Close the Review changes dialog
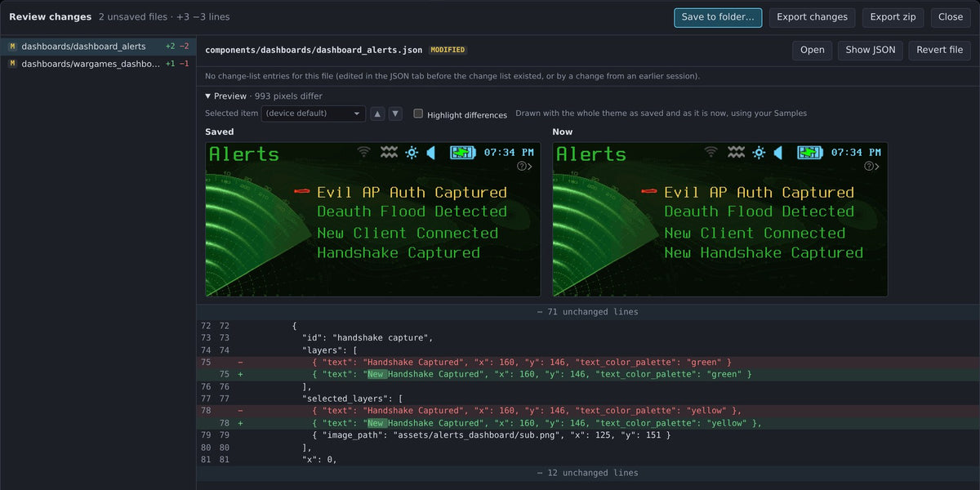 click(951, 17)
